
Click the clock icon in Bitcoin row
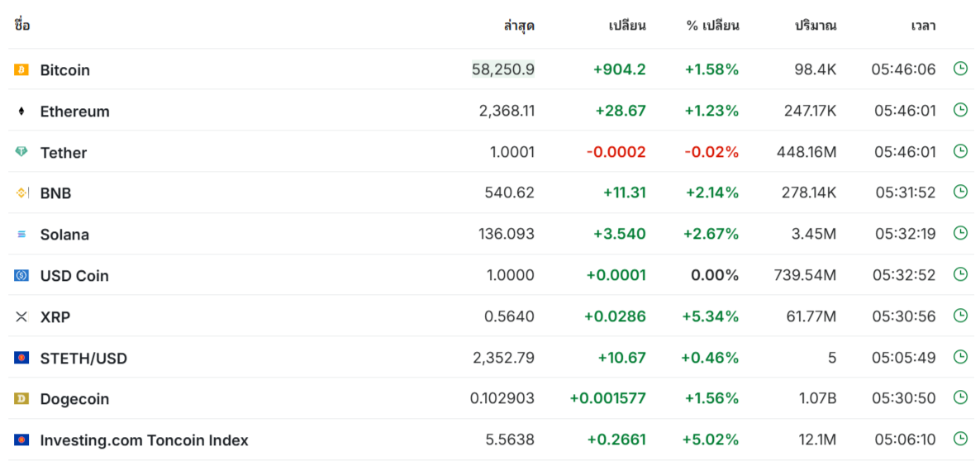(960, 69)
